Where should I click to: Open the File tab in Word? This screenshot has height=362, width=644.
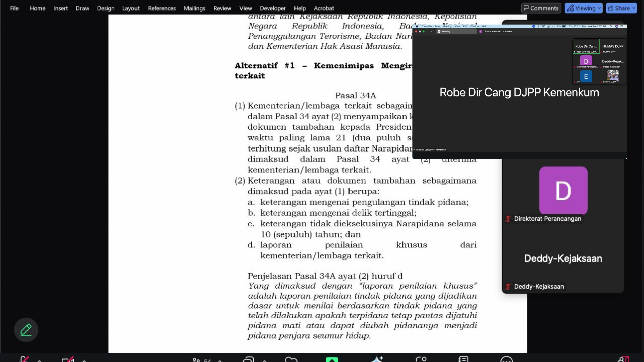pos(14,8)
